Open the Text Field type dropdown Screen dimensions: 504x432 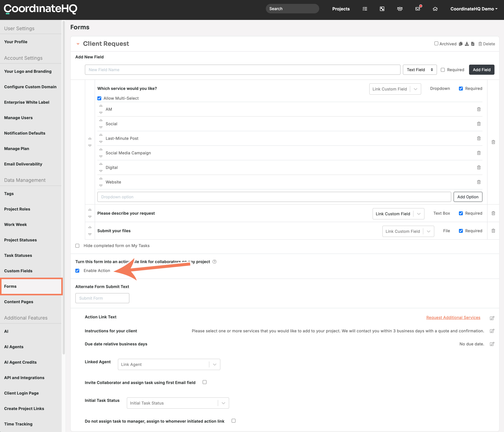click(x=420, y=70)
